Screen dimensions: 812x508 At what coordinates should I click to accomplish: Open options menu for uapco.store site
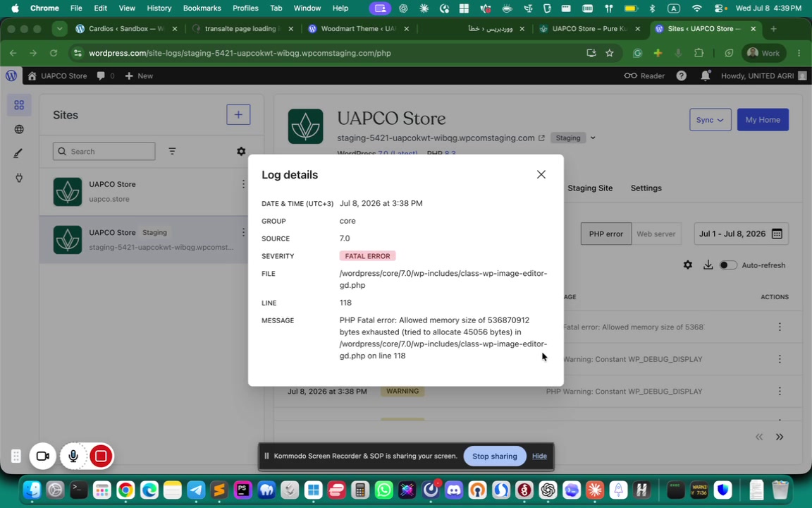pyautogui.click(x=243, y=184)
